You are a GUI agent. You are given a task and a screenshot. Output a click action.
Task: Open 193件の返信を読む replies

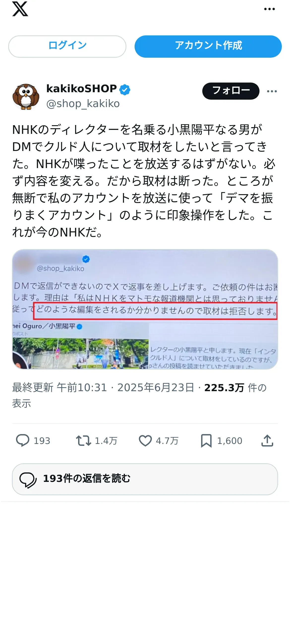point(145,479)
